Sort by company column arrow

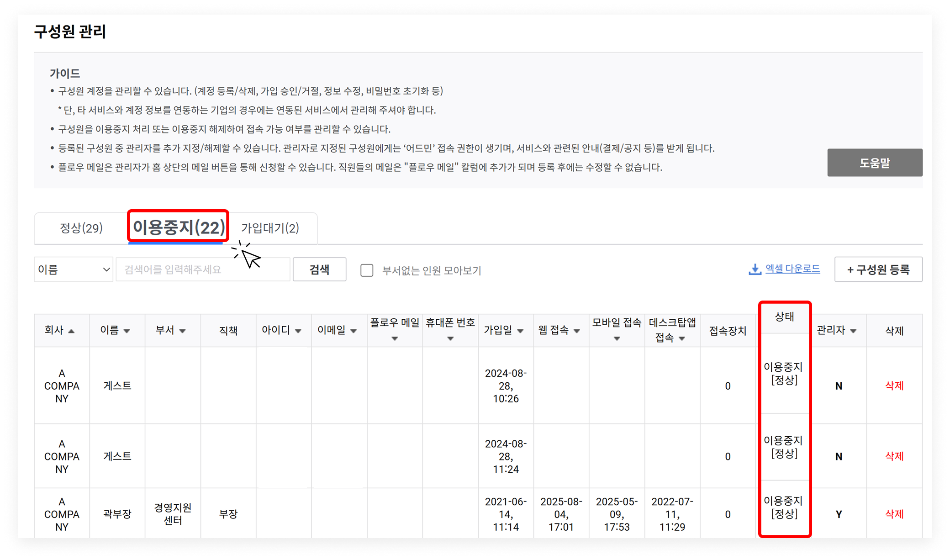pos(71,331)
